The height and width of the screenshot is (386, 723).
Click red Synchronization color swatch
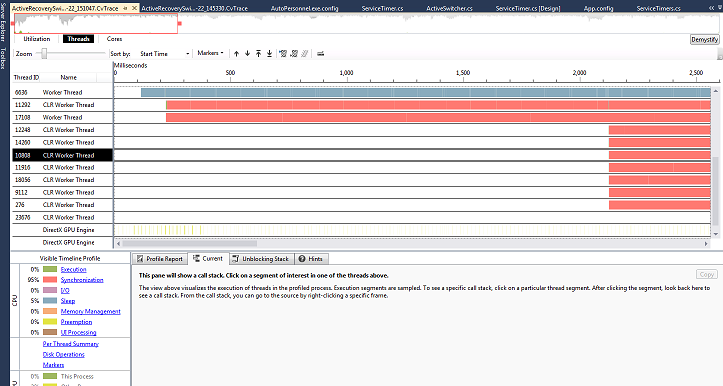pos(50,280)
